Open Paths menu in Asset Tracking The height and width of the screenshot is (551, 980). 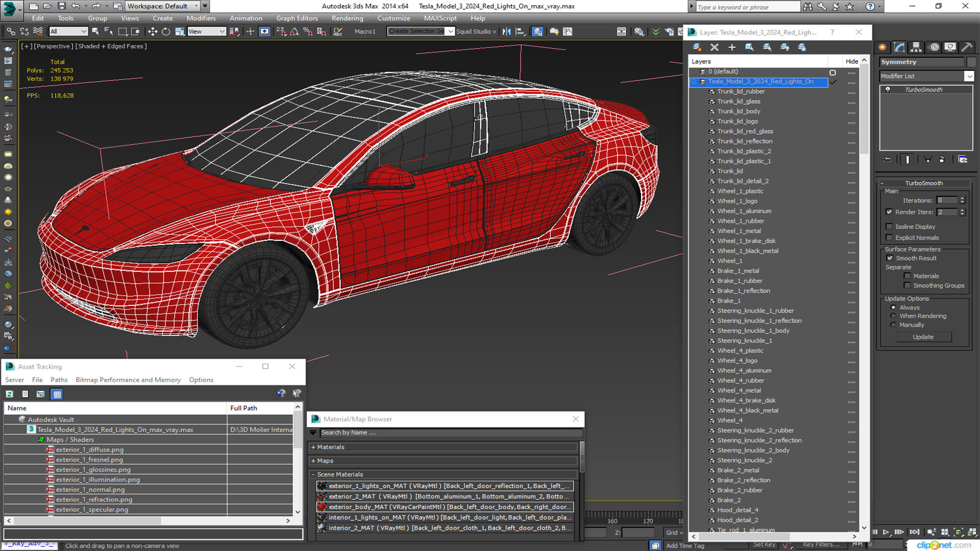pos(59,380)
